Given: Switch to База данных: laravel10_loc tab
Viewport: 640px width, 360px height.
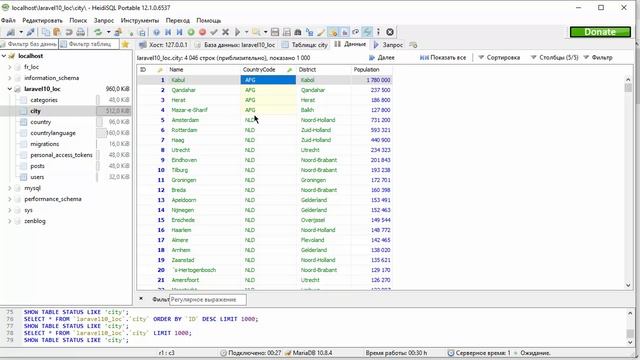Looking at the screenshot, I should click(x=235, y=45).
